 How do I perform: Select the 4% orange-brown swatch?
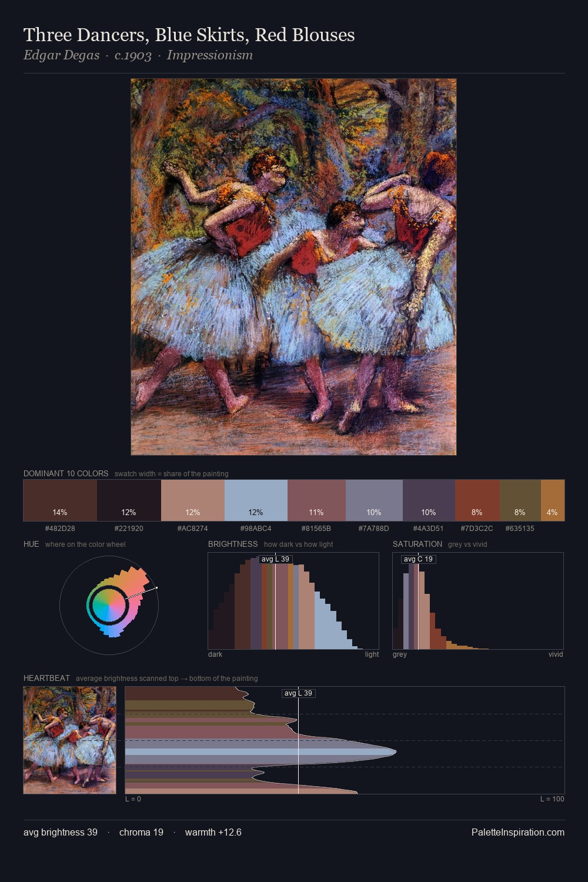[x=552, y=500]
